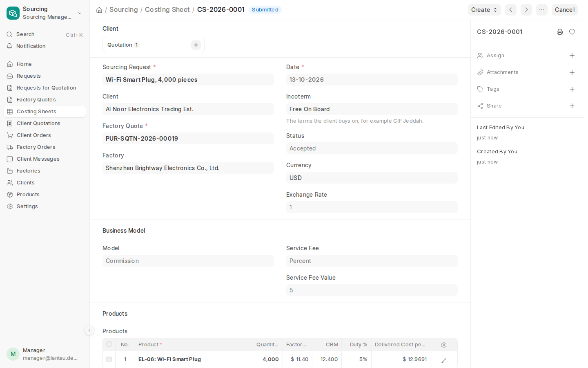The height and width of the screenshot is (368, 588).
Task: Open Factory Orders in sidebar
Action: [x=45, y=147]
